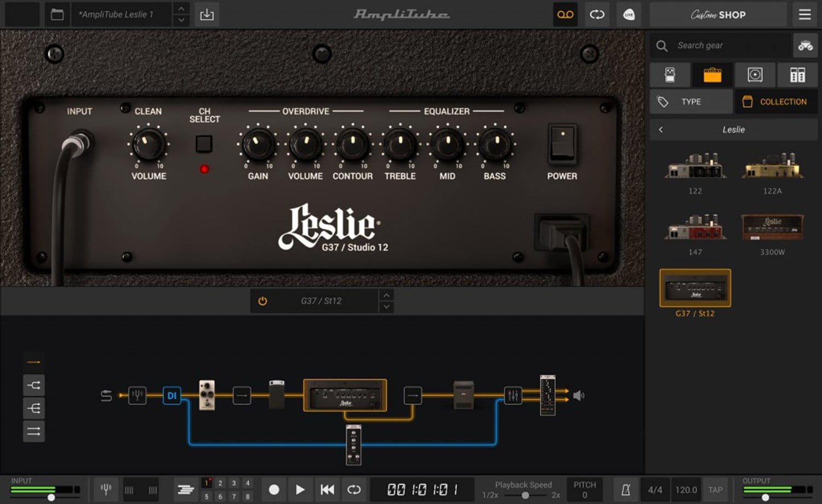Select the COLLECTION filter tab
The height and width of the screenshot is (504, 822).
click(776, 102)
